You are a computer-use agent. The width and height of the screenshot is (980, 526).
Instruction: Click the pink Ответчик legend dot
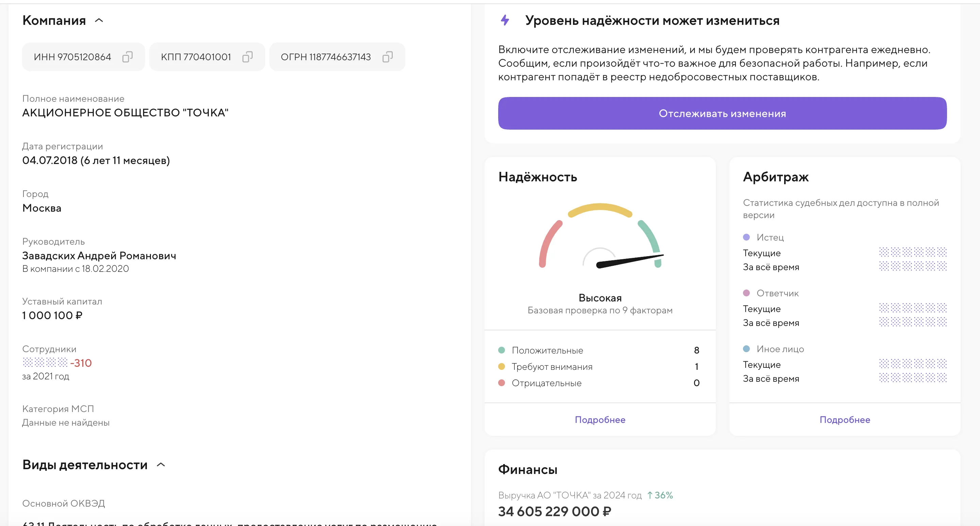coord(746,293)
